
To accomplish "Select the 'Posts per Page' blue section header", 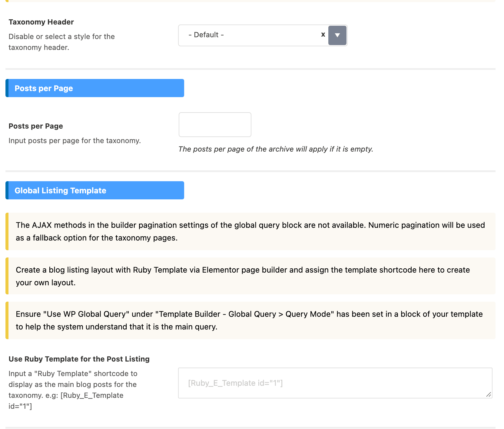I will pos(95,88).
